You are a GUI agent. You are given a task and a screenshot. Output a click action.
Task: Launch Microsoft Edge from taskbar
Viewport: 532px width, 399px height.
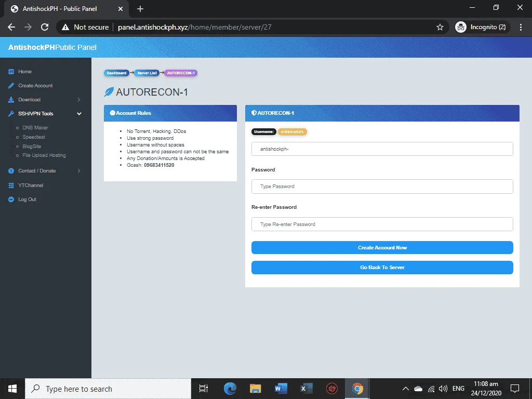230,389
